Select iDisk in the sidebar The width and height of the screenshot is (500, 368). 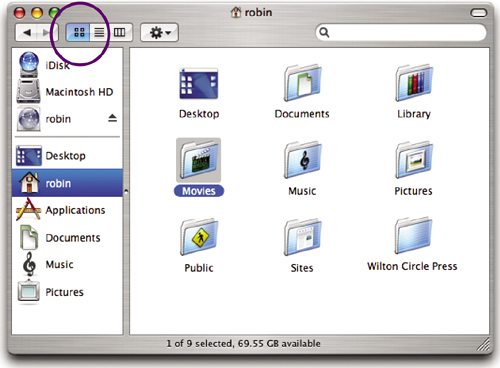tap(67, 65)
